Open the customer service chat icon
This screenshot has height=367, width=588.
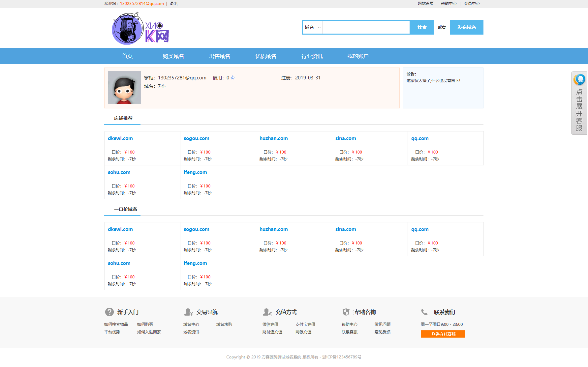[x=579, y=80]
